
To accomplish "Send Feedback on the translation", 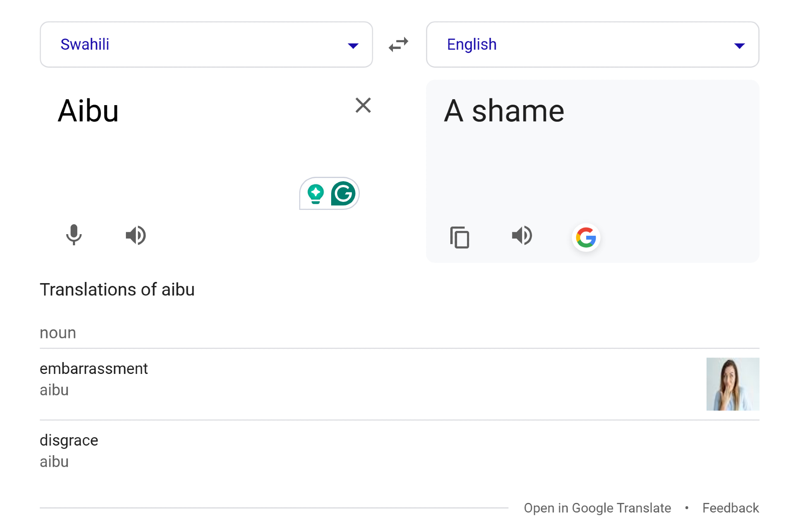I will click(730, 508).
